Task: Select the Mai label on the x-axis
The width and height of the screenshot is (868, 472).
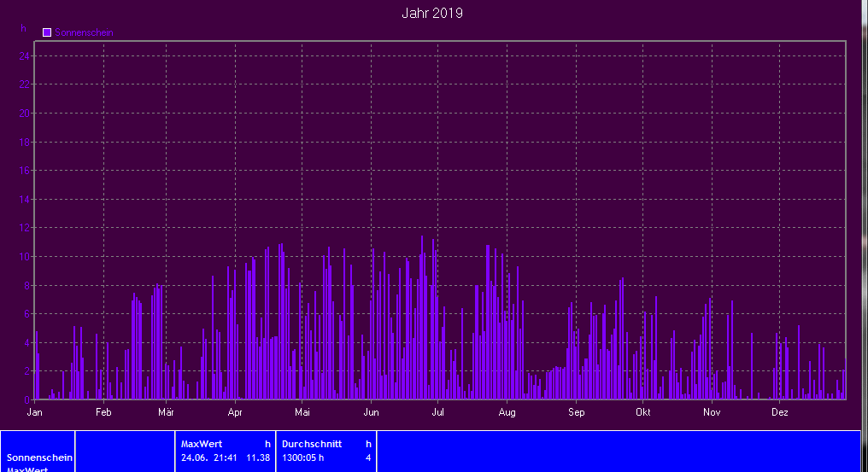Action: [302, 413]
